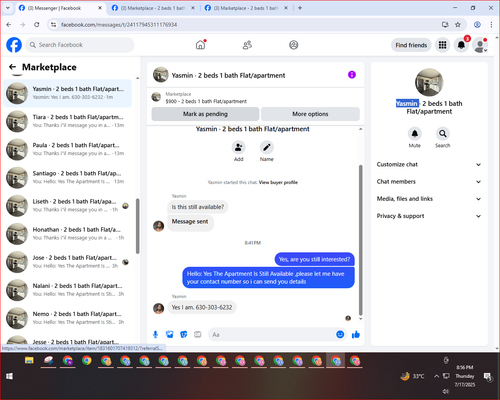Show hidden system tray icons

(x=436, y=376)
